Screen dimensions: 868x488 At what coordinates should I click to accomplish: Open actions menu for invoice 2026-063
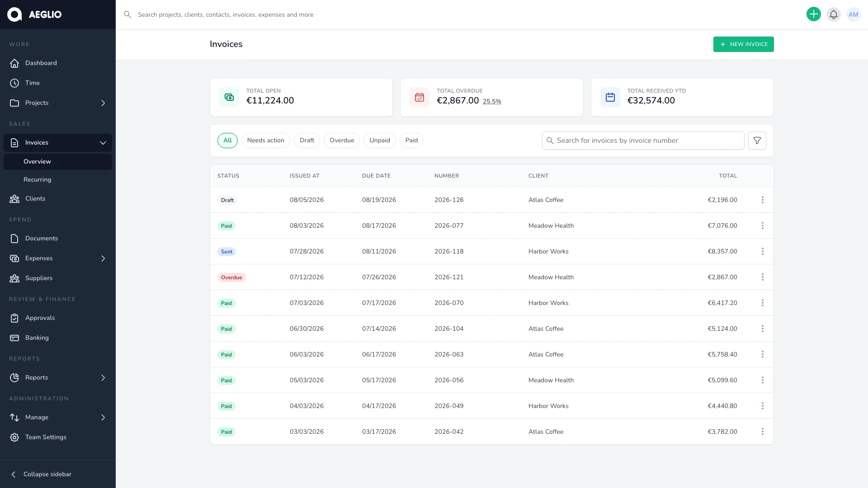click(x=763, y=354)
